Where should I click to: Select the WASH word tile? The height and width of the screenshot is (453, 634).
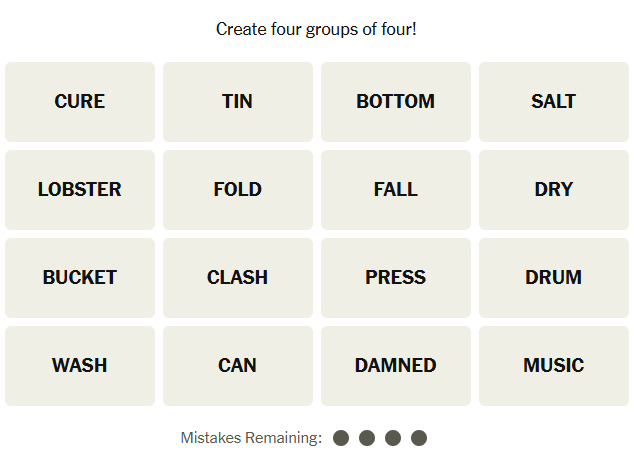click(x=80, y=365)
